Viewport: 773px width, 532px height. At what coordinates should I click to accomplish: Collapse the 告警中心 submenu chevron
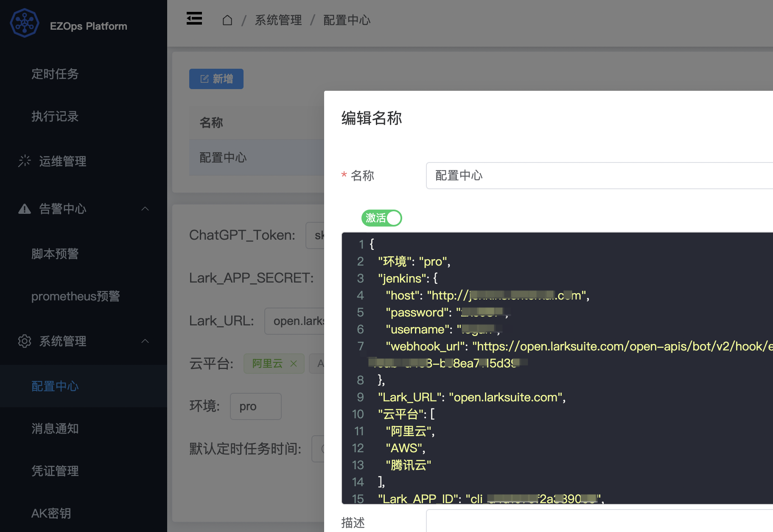coord(145,209)
